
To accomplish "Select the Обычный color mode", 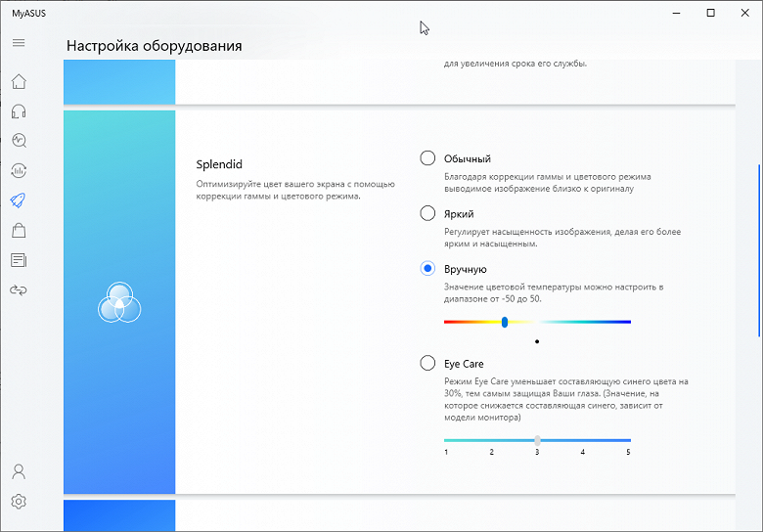I will [427, 158].
